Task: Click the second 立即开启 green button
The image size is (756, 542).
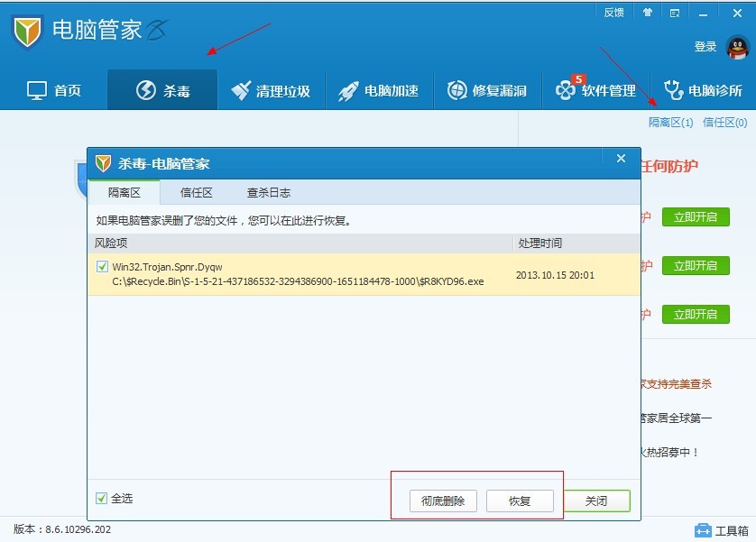Action: coord(696,265)
